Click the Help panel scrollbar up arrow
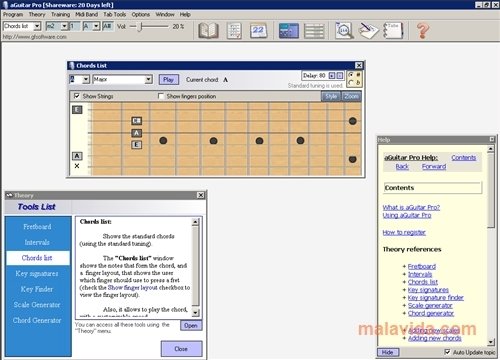The image size is (500, 360). (491, 149)
